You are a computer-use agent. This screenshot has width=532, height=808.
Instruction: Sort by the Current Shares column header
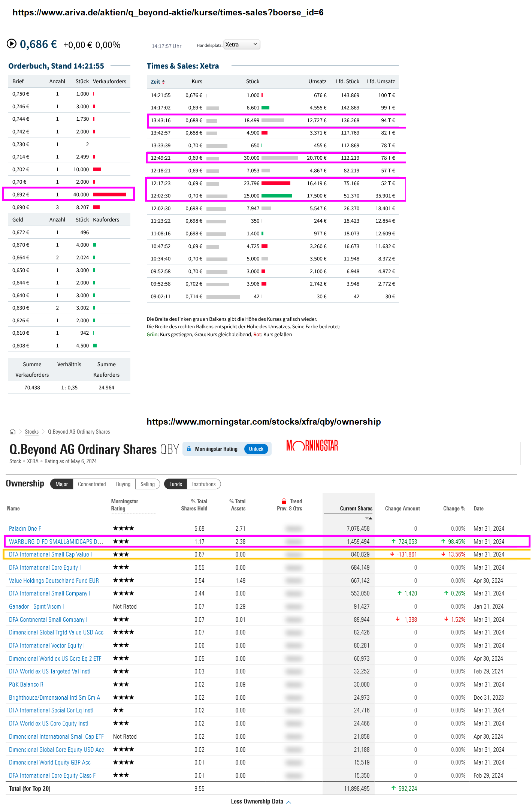[356, 509]
